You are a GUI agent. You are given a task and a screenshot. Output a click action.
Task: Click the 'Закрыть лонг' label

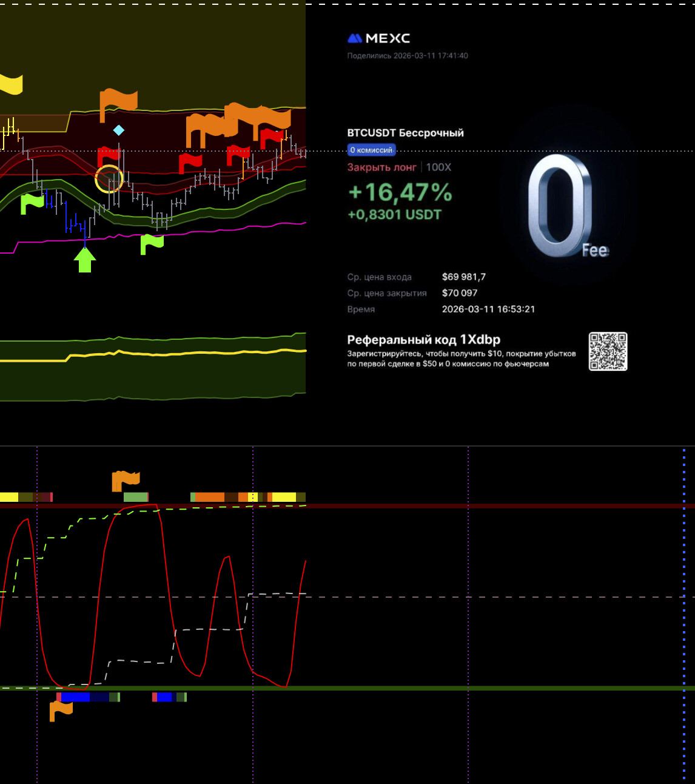click(381, 167)
